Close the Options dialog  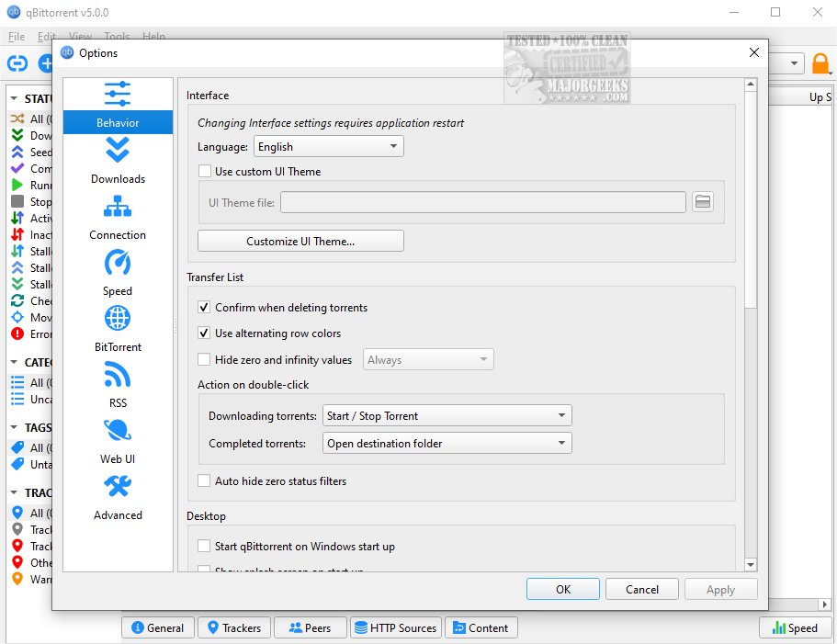point(753,52)
